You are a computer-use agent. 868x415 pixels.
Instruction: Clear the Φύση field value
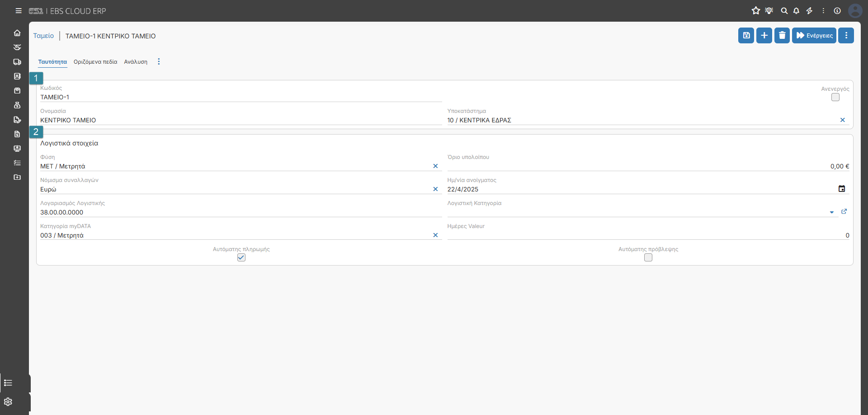pyautogui.click(x=435, y=166)
